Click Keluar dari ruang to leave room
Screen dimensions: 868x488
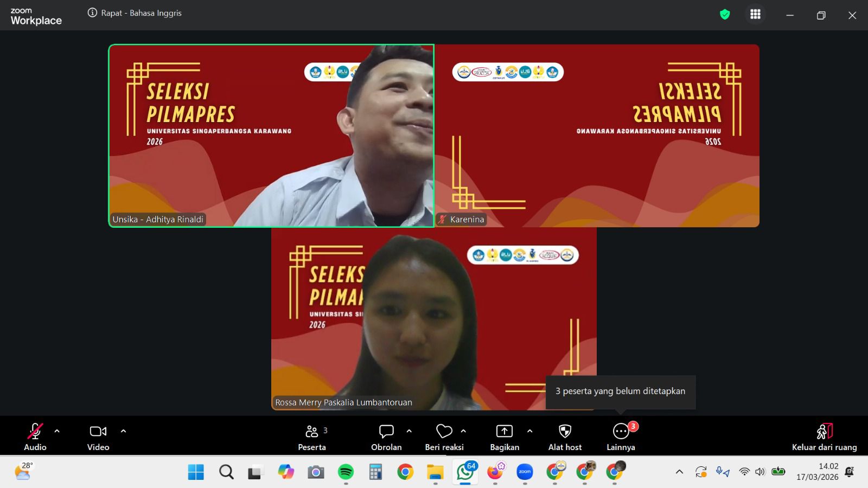click(824, 436)
